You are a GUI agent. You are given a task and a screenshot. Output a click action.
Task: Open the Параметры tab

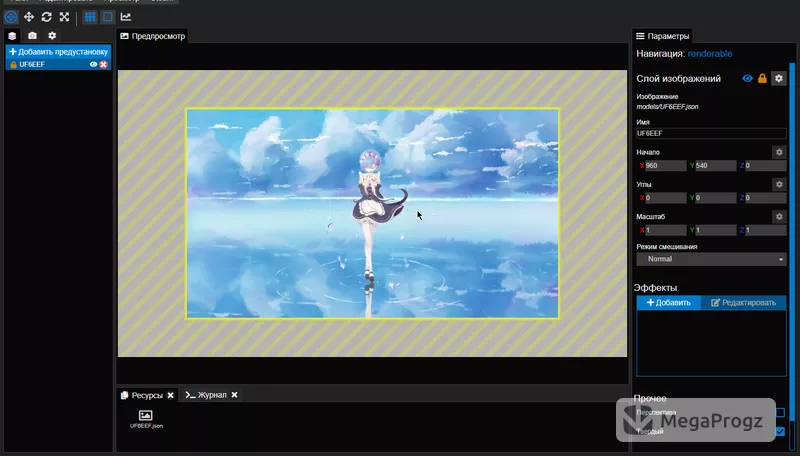tap(662, 36)
